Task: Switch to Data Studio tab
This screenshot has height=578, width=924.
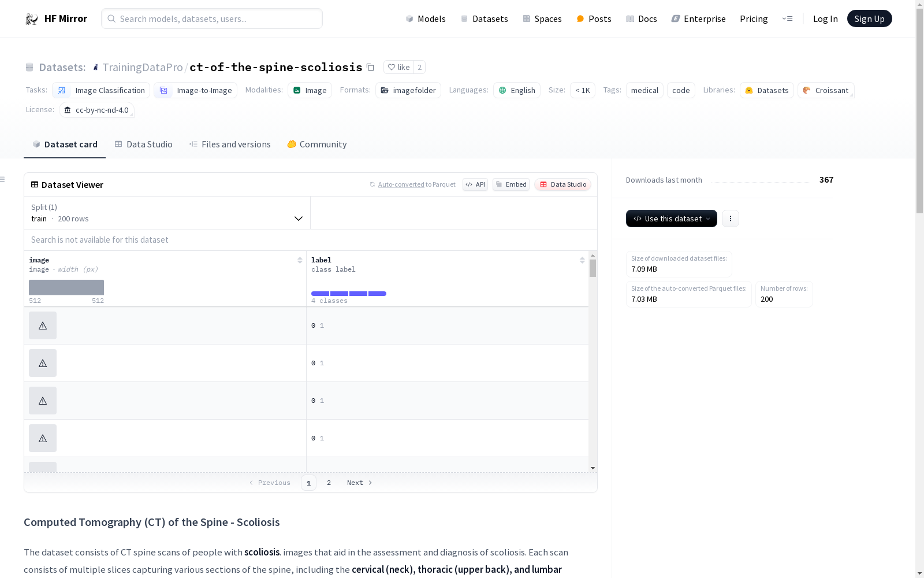Action: coord(143,144)
